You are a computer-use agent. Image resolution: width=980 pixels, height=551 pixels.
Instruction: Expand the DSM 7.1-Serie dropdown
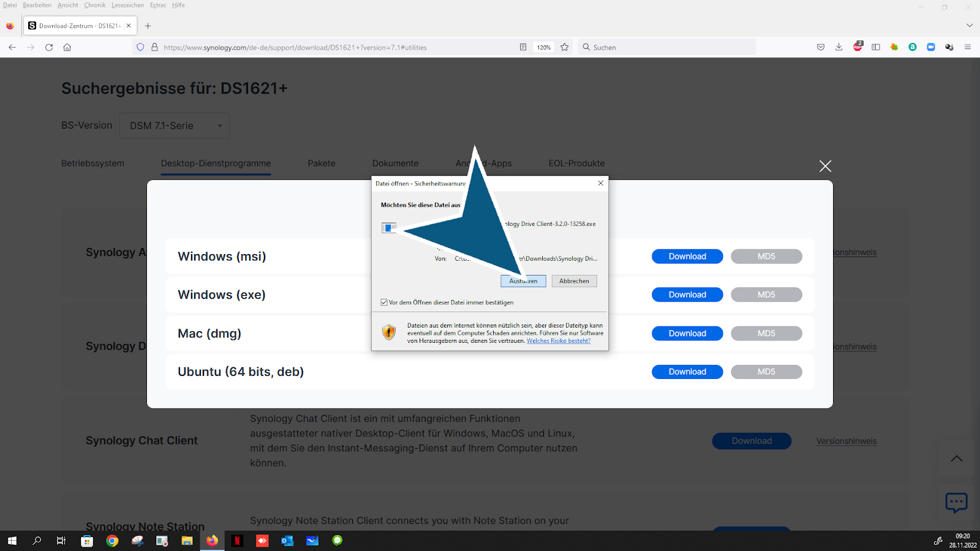(175, 126)
